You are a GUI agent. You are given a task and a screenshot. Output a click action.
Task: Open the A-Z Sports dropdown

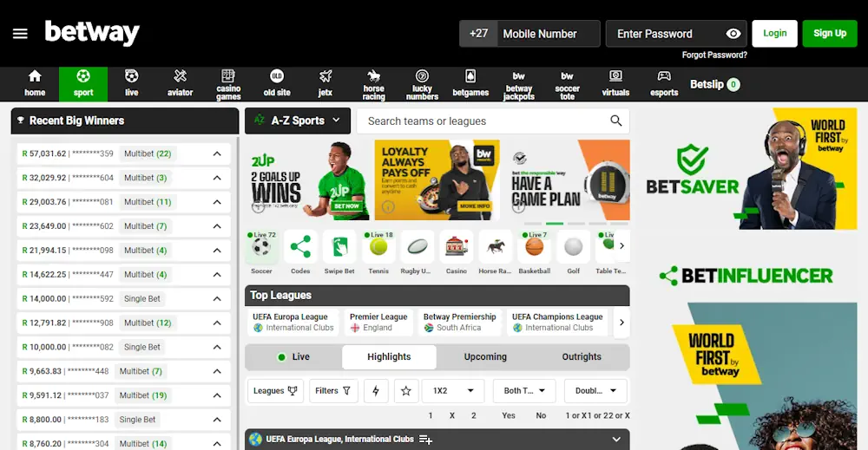[x=298, y=121]
